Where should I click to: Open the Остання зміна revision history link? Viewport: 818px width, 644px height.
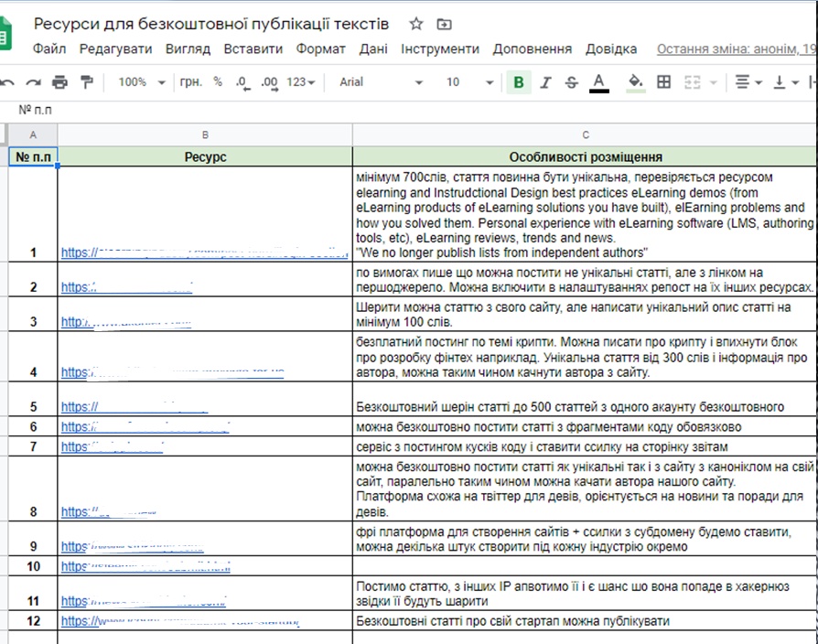tap(737, 49)
